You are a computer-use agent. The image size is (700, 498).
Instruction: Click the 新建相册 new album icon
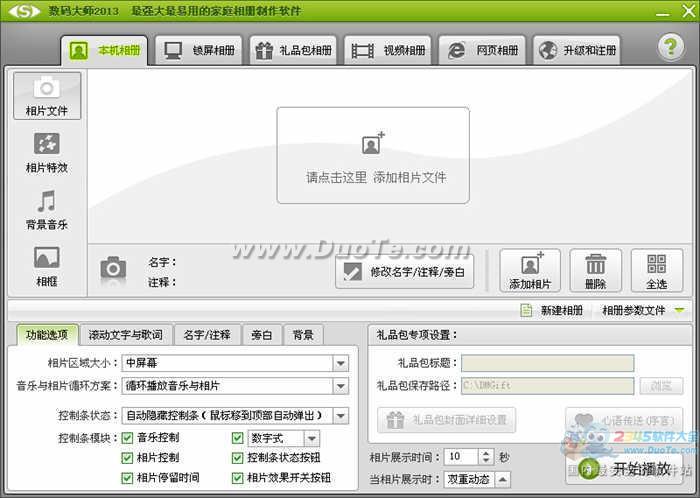tap(526, 310)
